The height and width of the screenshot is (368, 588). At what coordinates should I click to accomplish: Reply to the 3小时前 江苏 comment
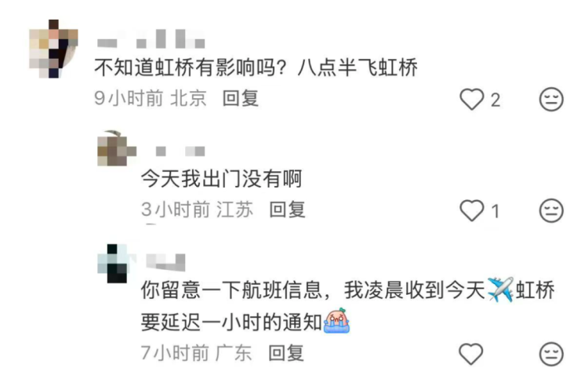[287, 210]
